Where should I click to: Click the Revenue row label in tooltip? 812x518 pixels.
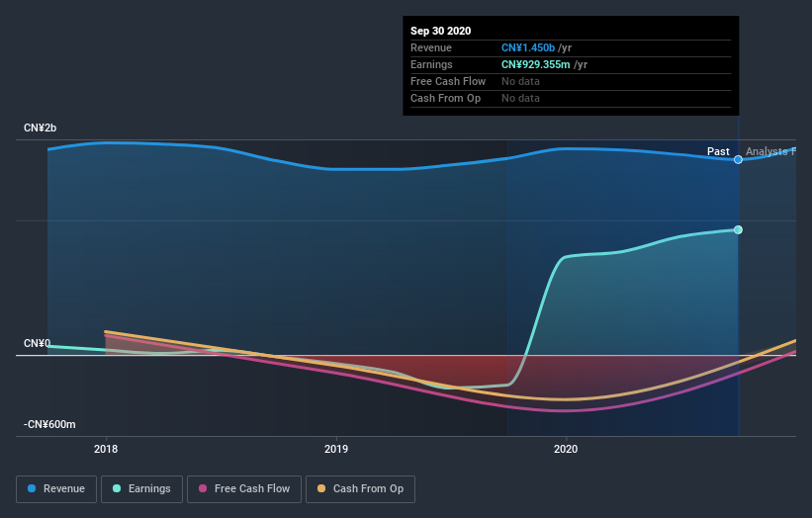(431, 47)
